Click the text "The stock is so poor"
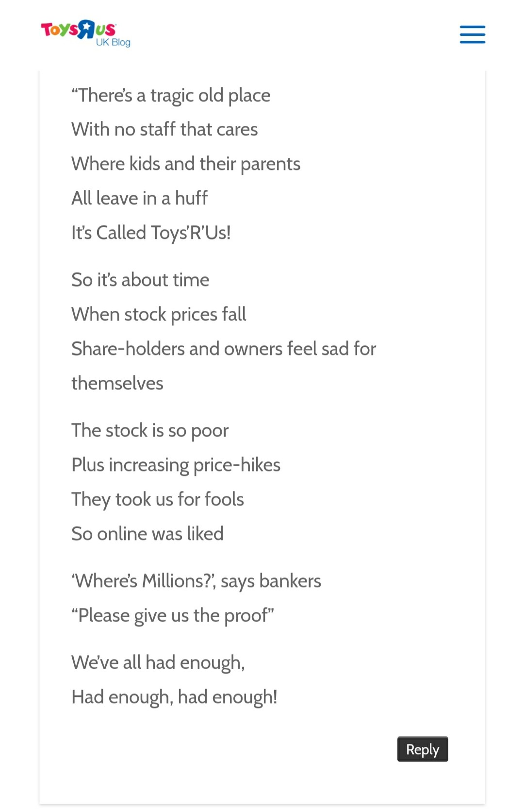524x812 pixels. coord(150,430)
